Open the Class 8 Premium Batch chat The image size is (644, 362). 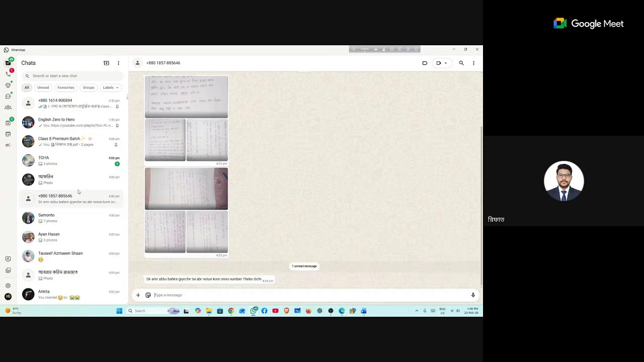click(72, 141)
